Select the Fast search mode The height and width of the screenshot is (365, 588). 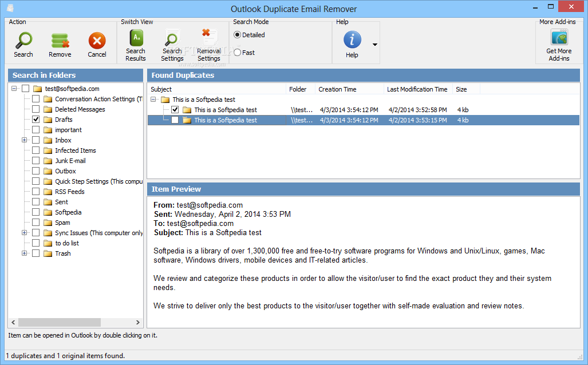point(237,53)
